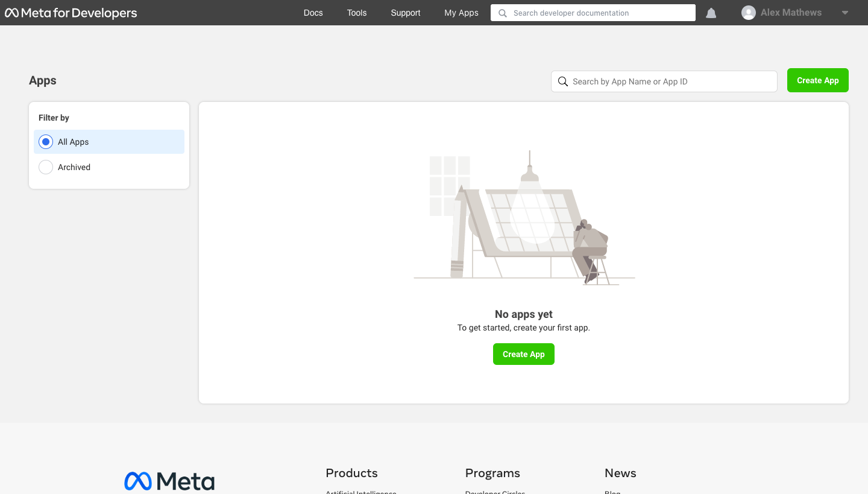This screenshot has height=494, width=868.
Task: Click magnifier icon in app search box
Action: tap(563, 81)
